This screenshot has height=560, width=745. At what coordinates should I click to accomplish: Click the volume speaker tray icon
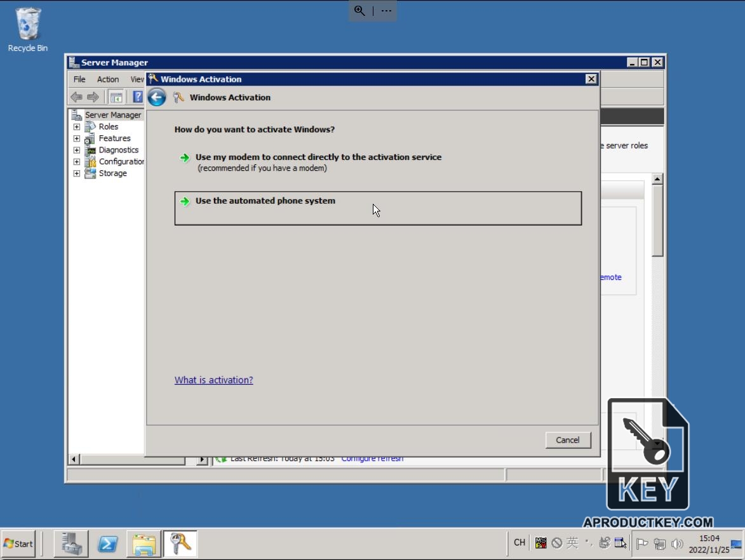(677, 543)
